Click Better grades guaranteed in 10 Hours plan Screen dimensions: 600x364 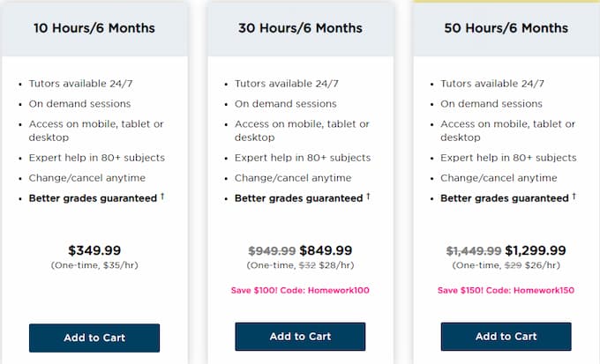click(x=93, y=198)
